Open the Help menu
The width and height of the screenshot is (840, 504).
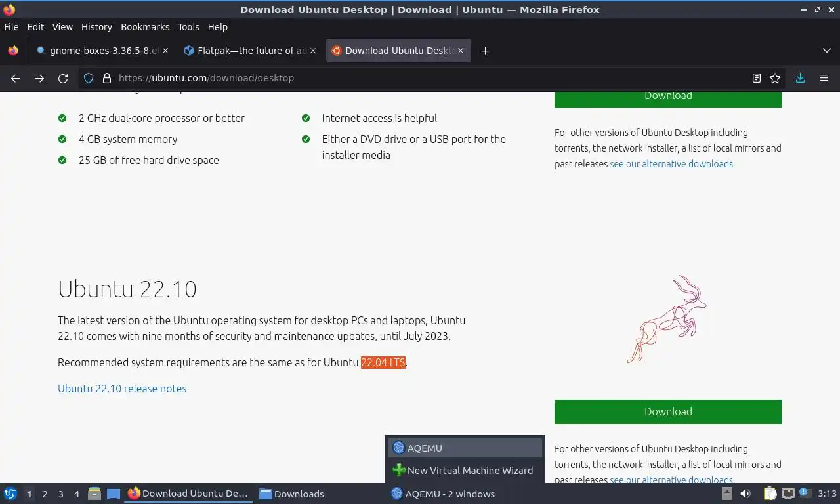pyautogui.click(x=218, y=27)
